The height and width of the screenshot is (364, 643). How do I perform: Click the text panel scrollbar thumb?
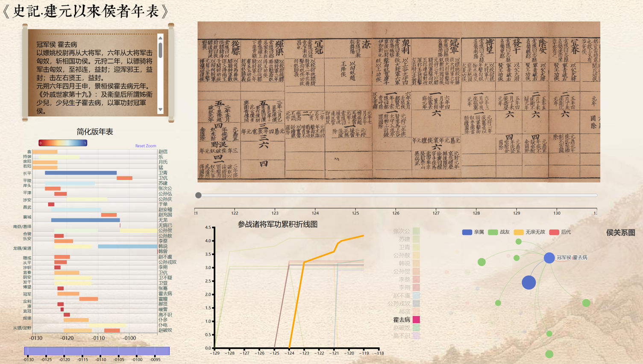[x=161, y=50]
